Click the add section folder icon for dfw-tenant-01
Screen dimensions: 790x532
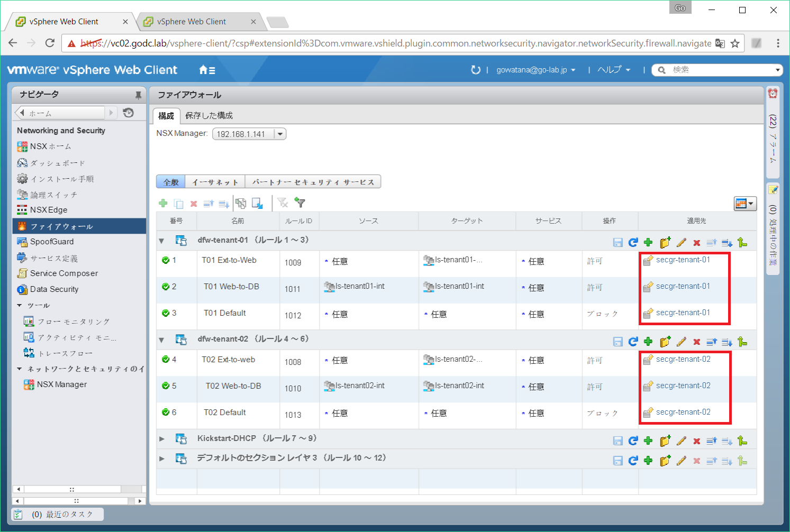point(665,242)
